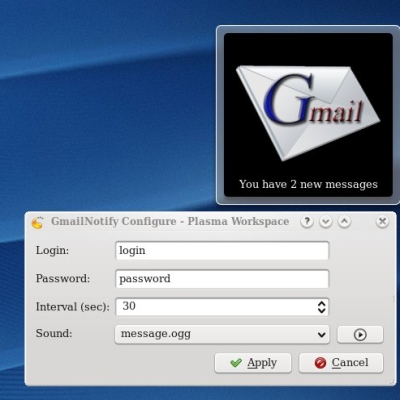The width and height of the screenshot is (400, 400).
Task: Open the Sound combo box showing message.ogg
Action: 222,334
